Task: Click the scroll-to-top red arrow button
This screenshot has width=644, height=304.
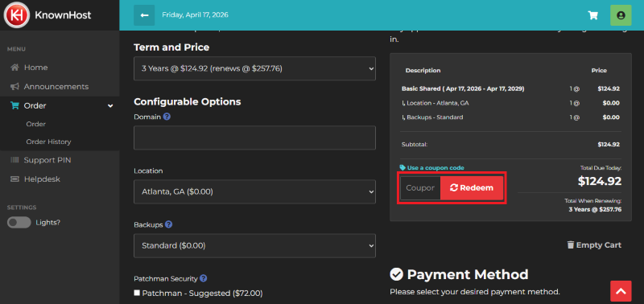Action: [x=621, y=291]
